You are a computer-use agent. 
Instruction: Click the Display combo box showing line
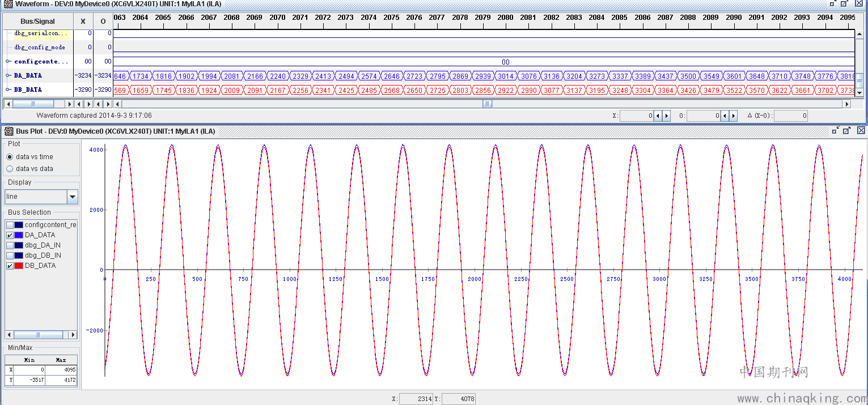point(41,197)
